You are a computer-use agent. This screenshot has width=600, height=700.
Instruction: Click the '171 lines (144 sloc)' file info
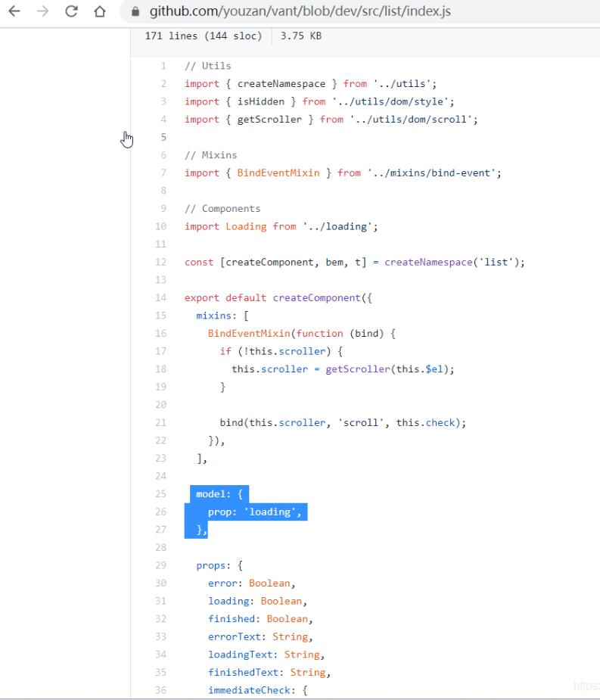click(203, 36)
